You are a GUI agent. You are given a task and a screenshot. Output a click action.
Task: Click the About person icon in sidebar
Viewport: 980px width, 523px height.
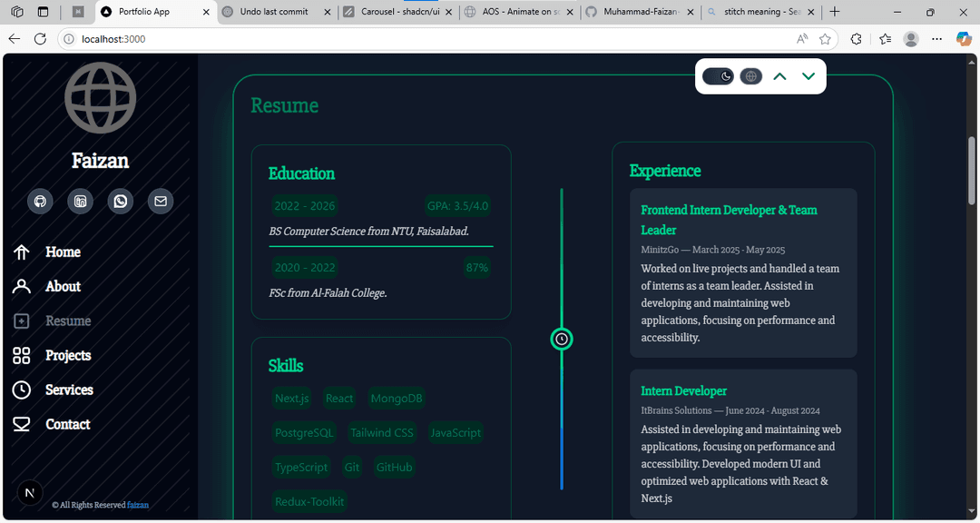pos(21,287)
